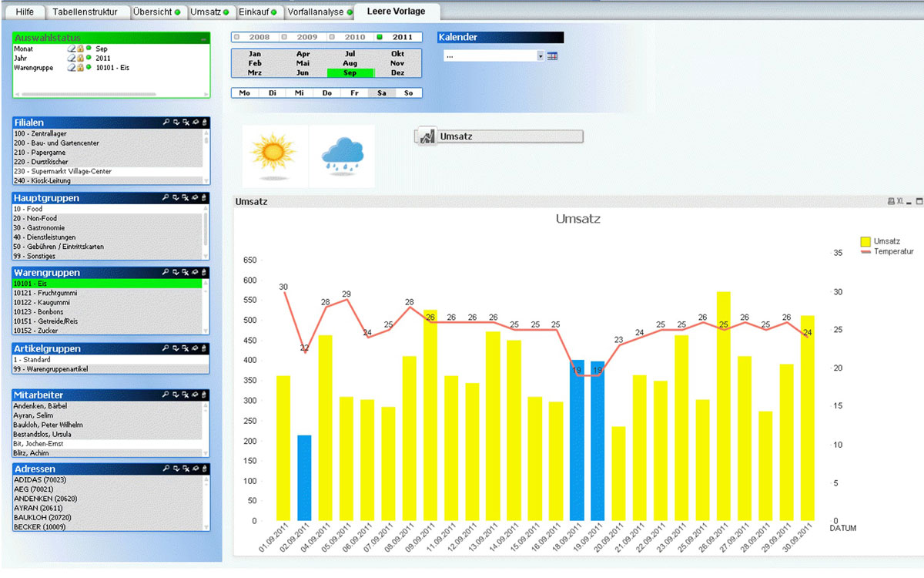Screen dimensions: 924x578
Task: Open the Kalender dropdown arrow
Action: tap(541, 56)
